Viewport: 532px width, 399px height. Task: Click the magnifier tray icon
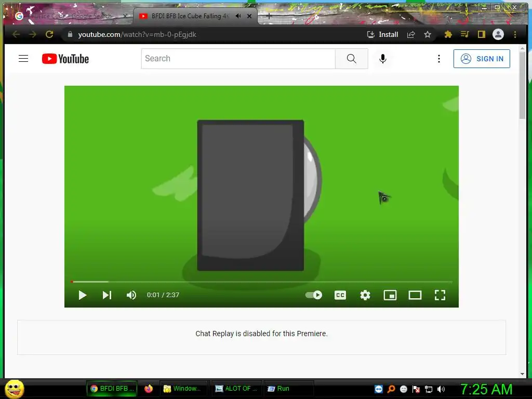click(x=391, y=389)
